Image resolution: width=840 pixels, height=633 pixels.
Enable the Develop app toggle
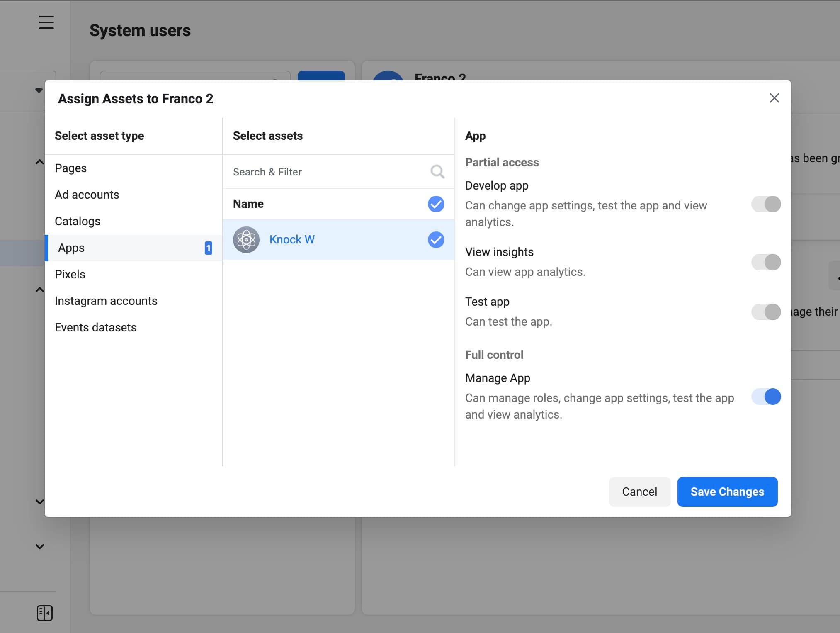click(765, 204)
